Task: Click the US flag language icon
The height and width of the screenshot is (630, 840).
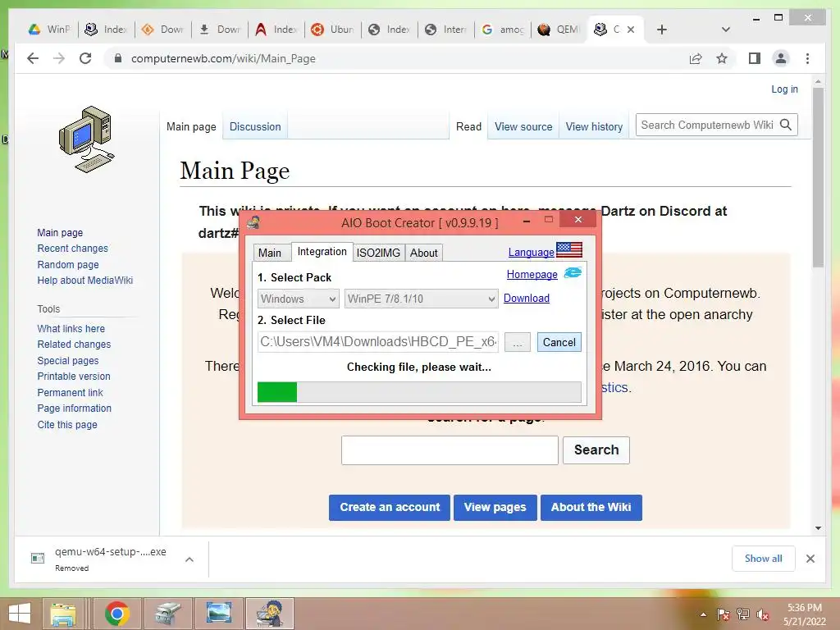Action: [x=569, y=249]
